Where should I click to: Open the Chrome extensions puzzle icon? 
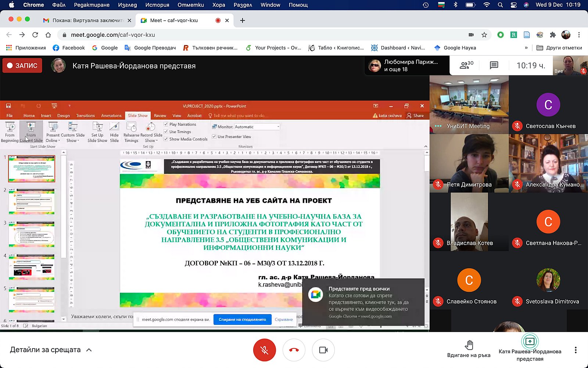pyautogui.click(x=553, y=35)
